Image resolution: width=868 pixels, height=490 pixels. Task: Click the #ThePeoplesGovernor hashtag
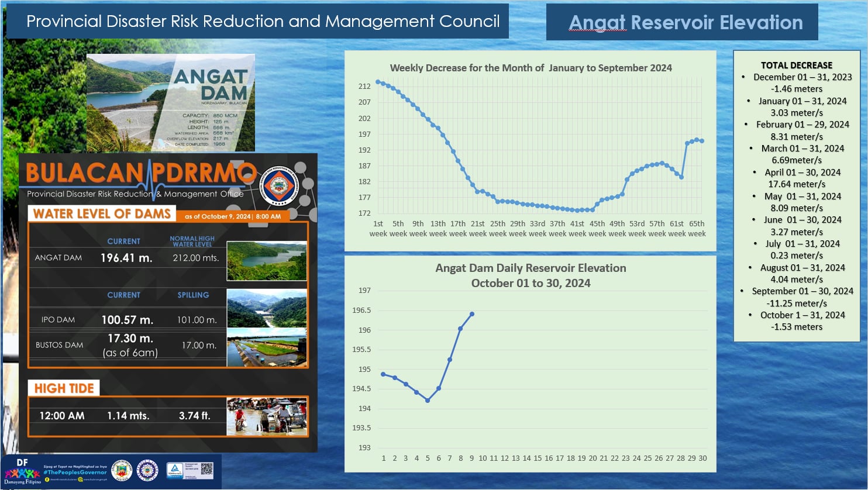(75, 472)
